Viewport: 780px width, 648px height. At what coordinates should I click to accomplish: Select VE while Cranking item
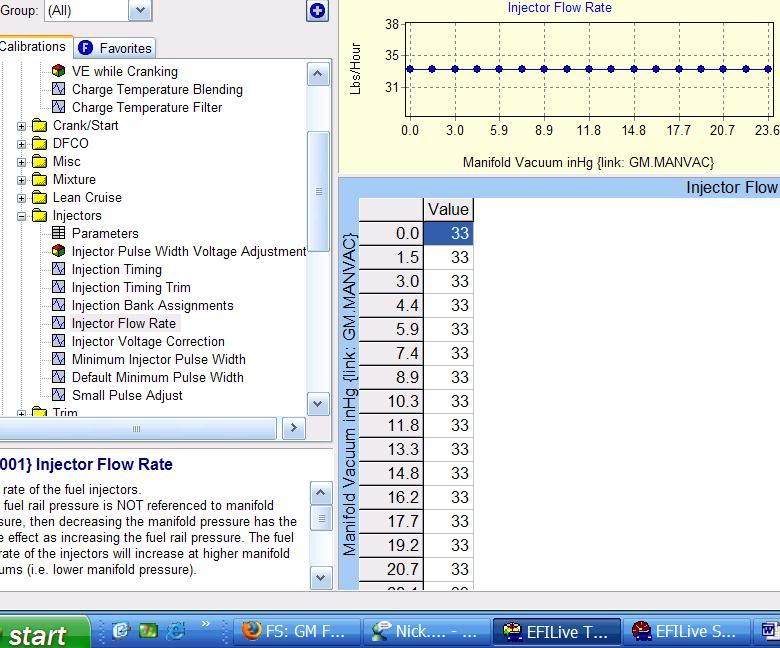[124, 72]
